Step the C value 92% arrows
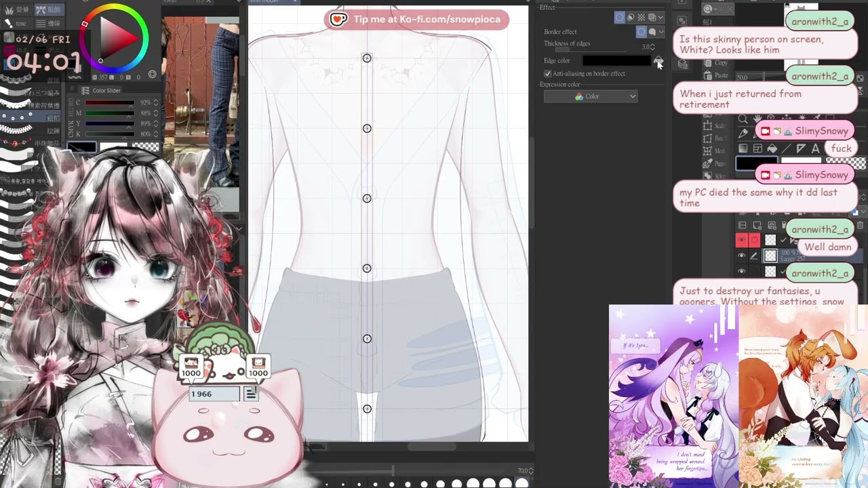 155,102
